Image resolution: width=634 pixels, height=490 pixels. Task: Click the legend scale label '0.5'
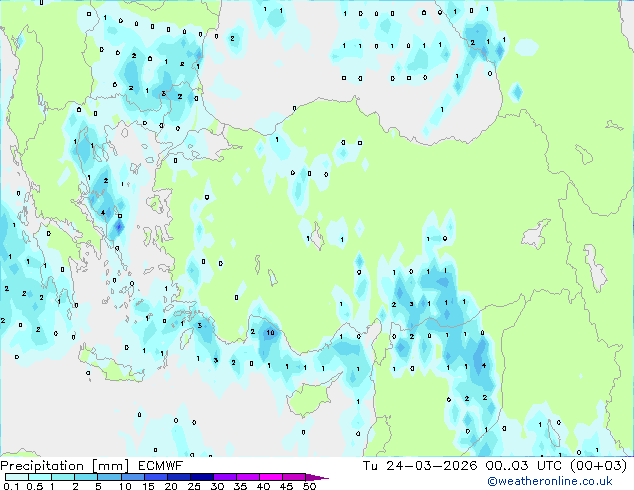(35, 486)
